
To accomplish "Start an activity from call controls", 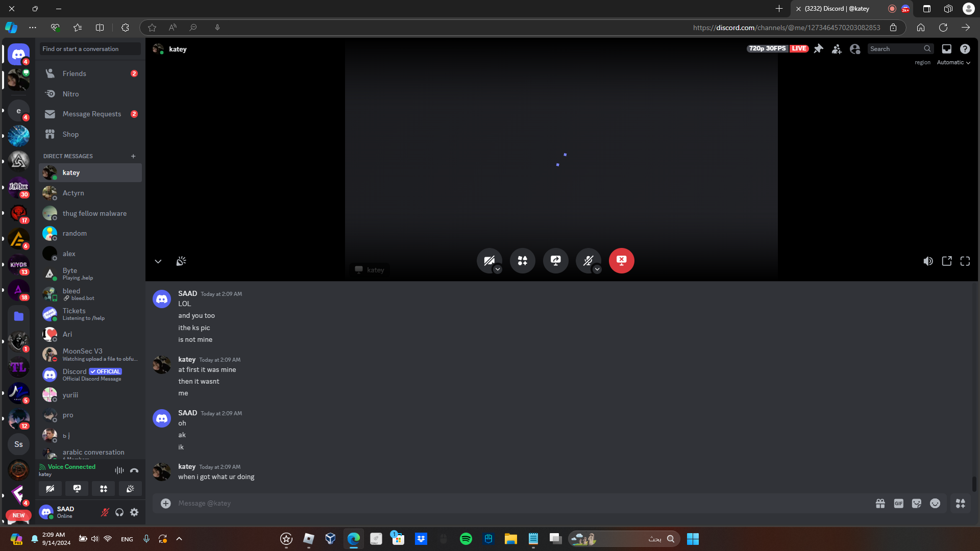I will (522, 261).
